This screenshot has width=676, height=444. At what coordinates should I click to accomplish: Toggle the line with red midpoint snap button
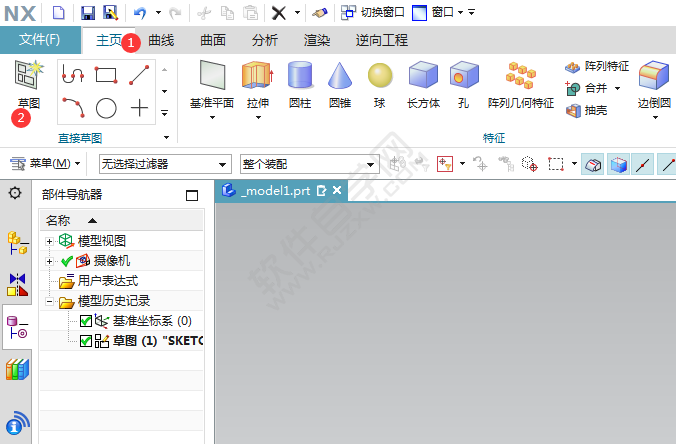pos(643,164)
